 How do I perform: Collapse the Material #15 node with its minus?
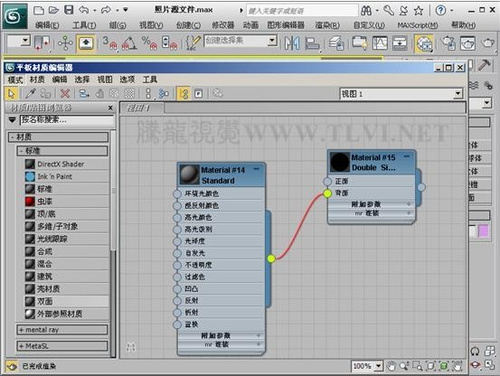pos(407,156)
